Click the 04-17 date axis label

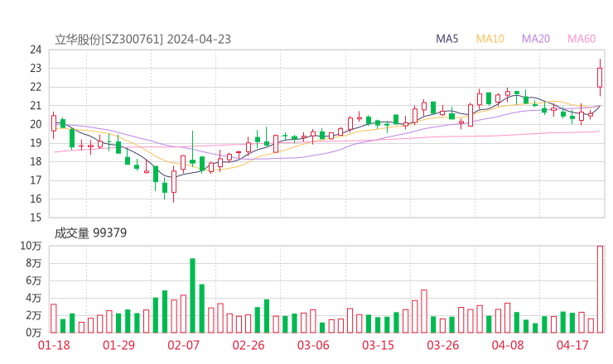point(572,345)
